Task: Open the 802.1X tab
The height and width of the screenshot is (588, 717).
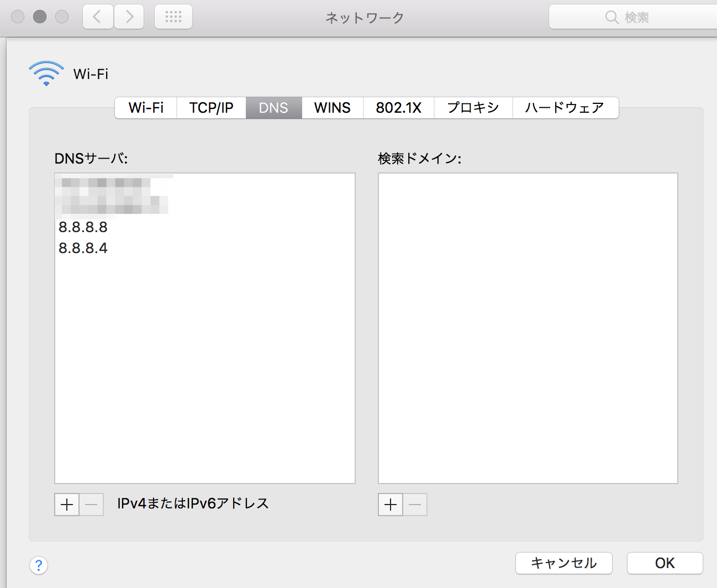Action: coord(399,108)
